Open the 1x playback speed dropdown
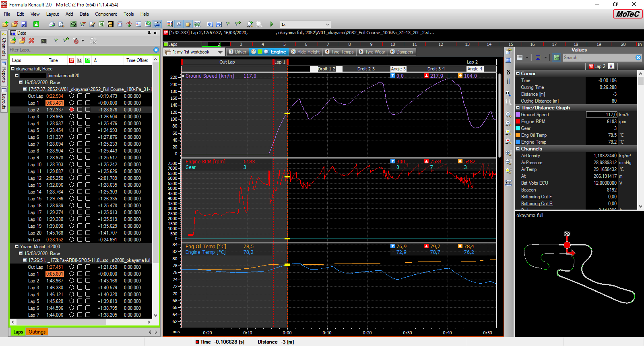 click(x=327, y=24)
